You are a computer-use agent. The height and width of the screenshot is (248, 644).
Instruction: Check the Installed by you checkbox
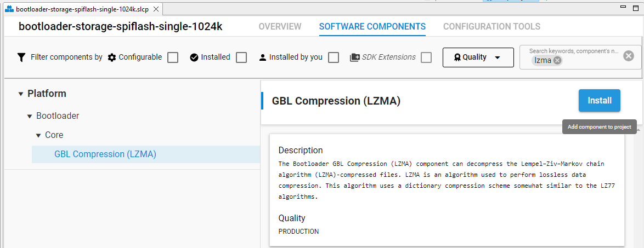tap(334, 57)
